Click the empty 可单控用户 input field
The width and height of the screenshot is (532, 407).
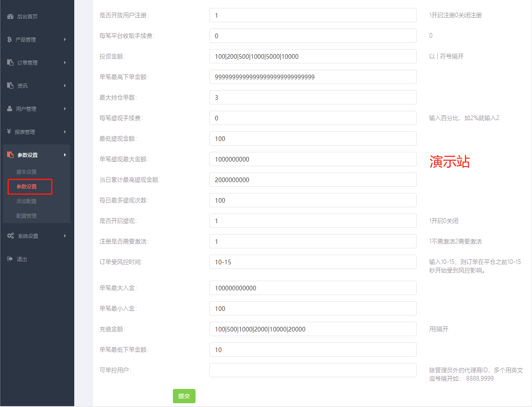coord(313,370)
